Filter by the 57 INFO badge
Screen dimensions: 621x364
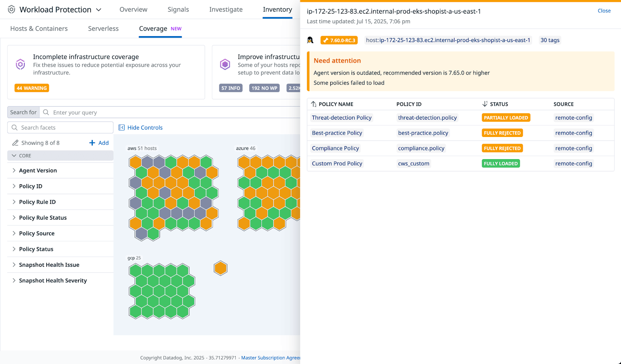click(231, 88)
